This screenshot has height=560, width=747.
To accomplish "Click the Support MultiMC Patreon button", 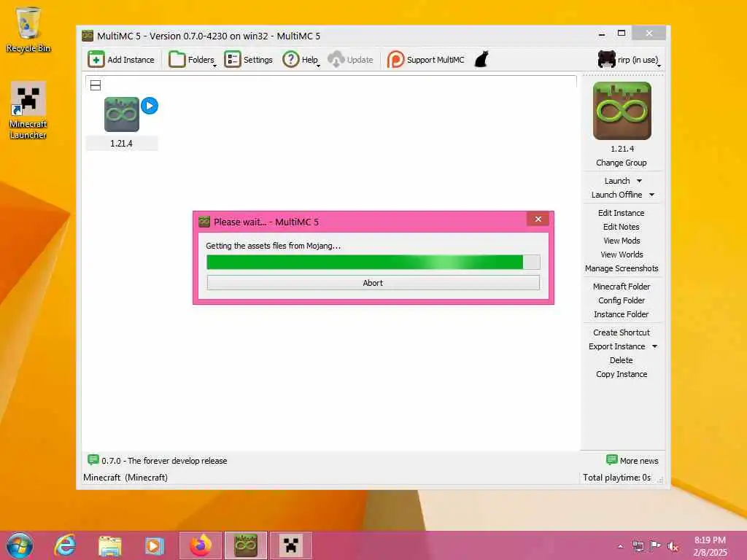I will point(425,60).
